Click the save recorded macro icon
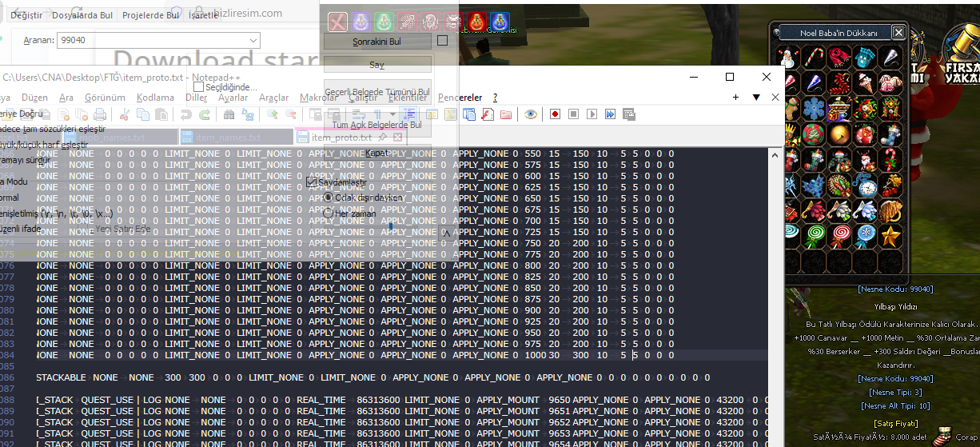Image resolution: width=980 pixels, height=447 pixels. coord(629,114)
